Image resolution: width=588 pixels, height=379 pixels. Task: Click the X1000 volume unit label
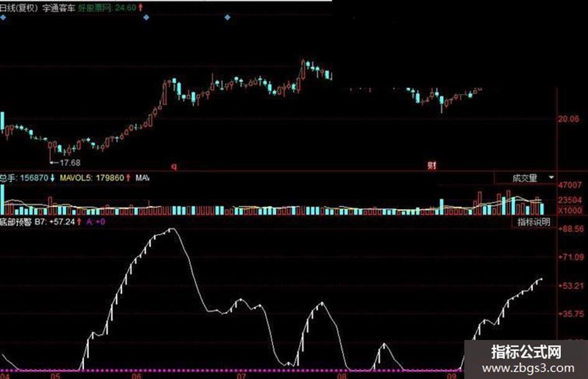tap(569, 210)
